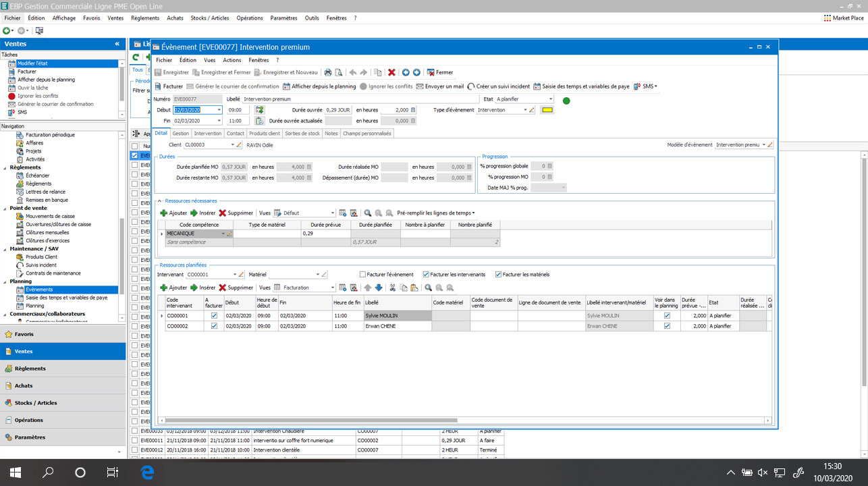This screenshot has height=486, width=868.
Task: Open the Etat dropdown showing A planifier
Action: [550, 99]
